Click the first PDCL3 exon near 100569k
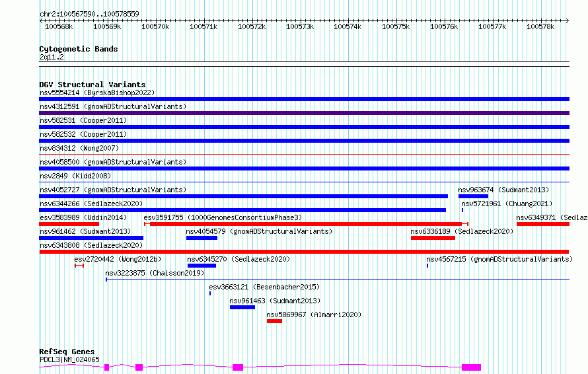Screen dimensions: 588x374 (107, 367)
